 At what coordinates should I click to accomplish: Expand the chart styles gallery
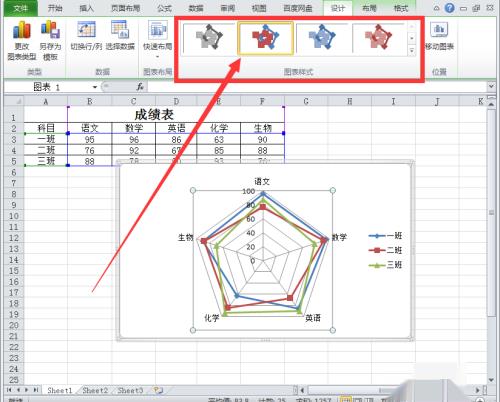click(x=412, y=51)
